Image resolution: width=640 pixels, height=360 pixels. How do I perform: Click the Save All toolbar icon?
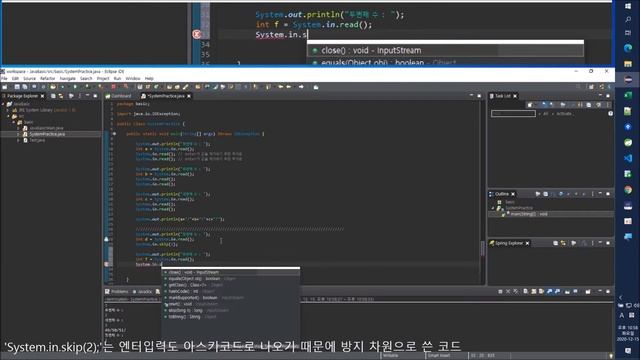pyautogui.click(x=25, y=87)
